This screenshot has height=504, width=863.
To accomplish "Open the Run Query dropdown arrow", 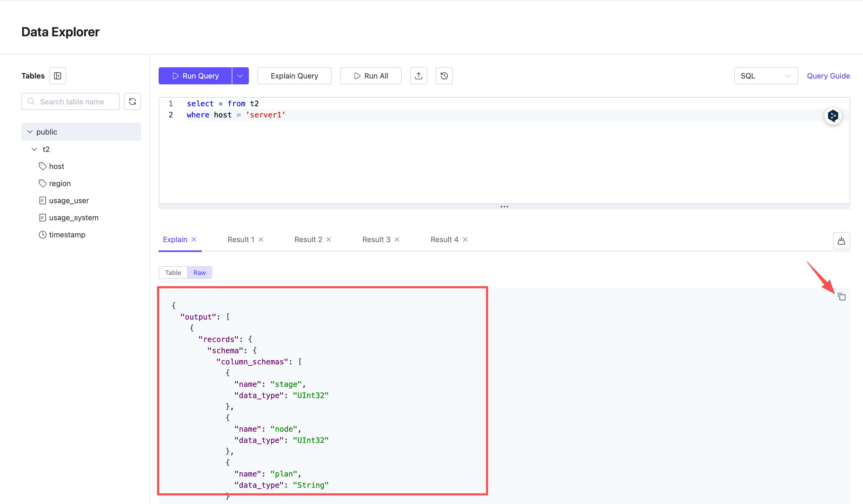I will pyautogui.click(x=240, y=76).
